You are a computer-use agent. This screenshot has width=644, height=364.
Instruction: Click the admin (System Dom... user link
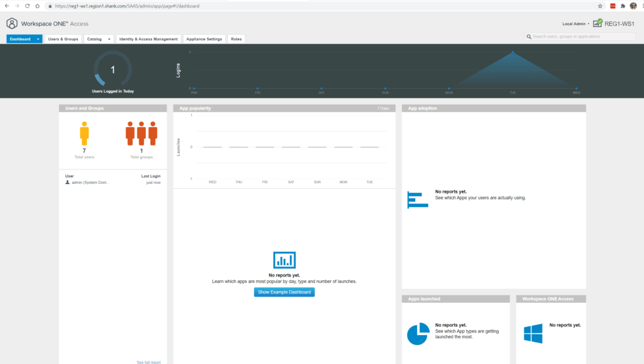point(91,182)
